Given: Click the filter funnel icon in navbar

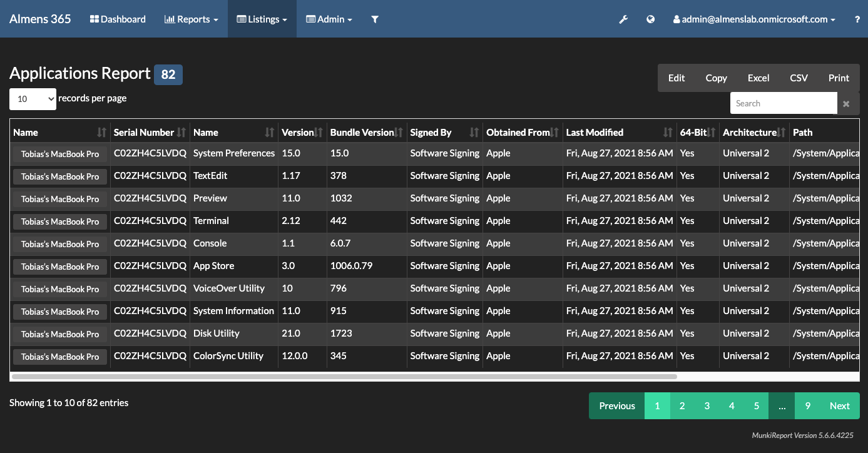Looking at the screenshot, I should (x=375, y=19).
